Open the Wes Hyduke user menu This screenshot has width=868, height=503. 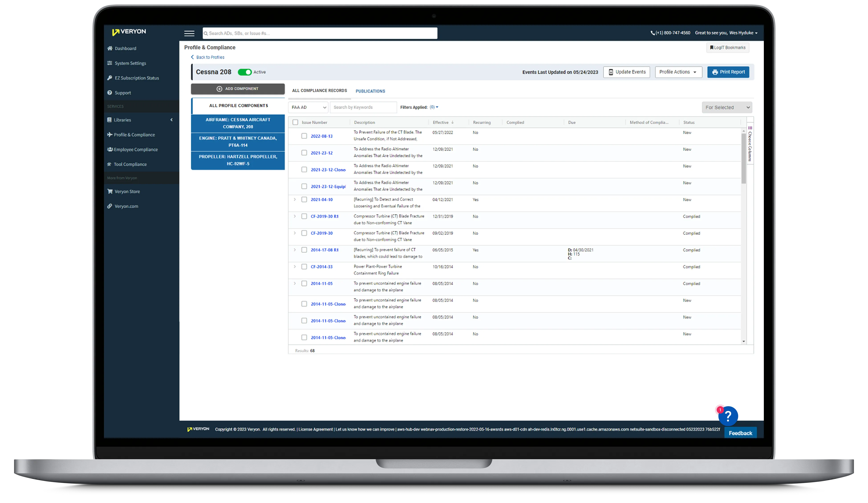tap(743, 33)
